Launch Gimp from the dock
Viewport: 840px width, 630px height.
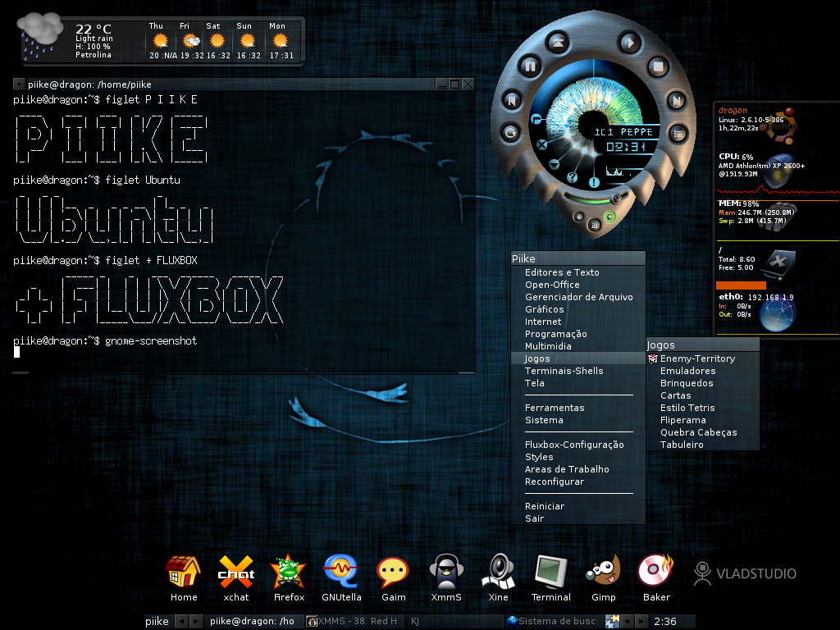603,578
